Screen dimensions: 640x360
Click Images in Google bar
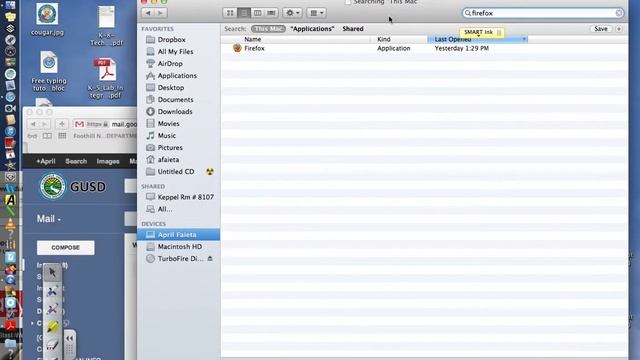(x=108, y=161)
